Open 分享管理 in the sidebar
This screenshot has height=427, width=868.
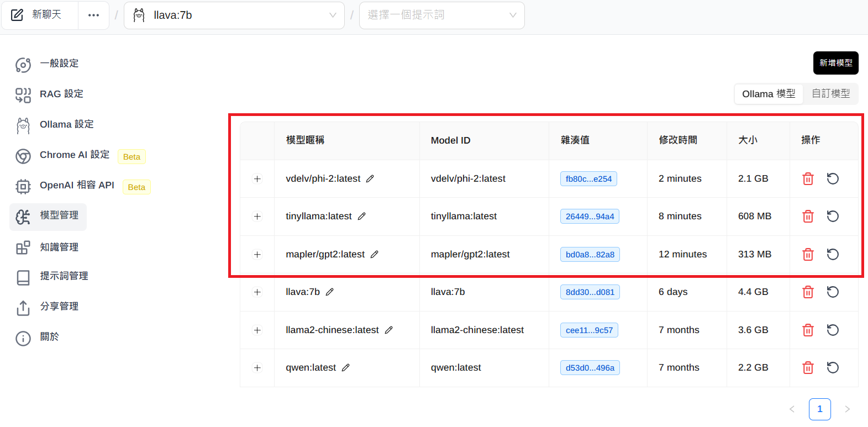[47, 307]
